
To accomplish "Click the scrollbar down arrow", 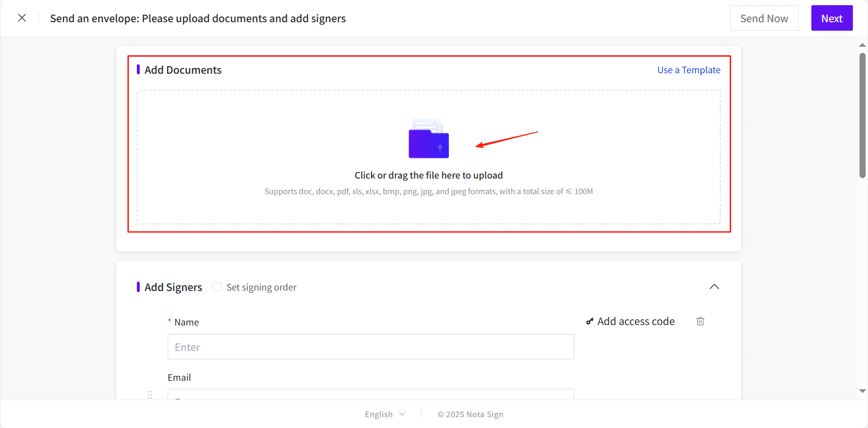I will [862, 391].
